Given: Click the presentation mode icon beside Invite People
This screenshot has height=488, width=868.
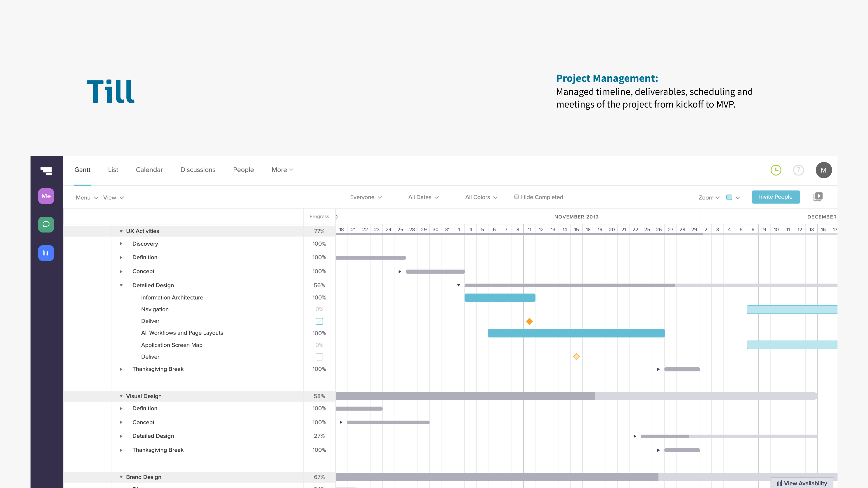Looking at the screenshot, I should [x=818, y=197].
